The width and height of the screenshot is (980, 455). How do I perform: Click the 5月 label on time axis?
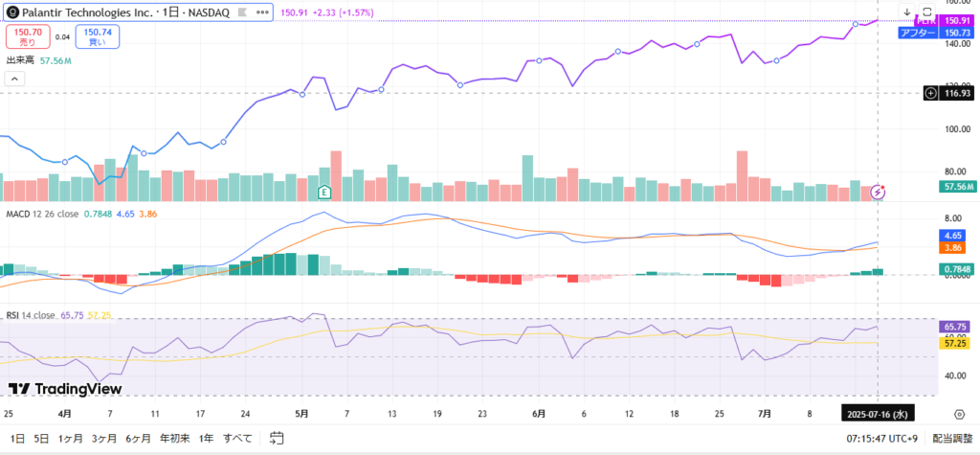coord(301,413)
